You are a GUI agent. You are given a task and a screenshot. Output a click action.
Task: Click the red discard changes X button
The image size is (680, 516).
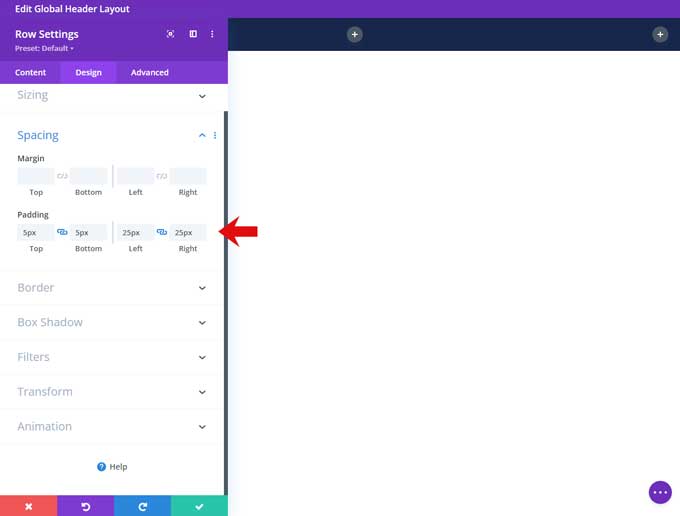[28, 506]
